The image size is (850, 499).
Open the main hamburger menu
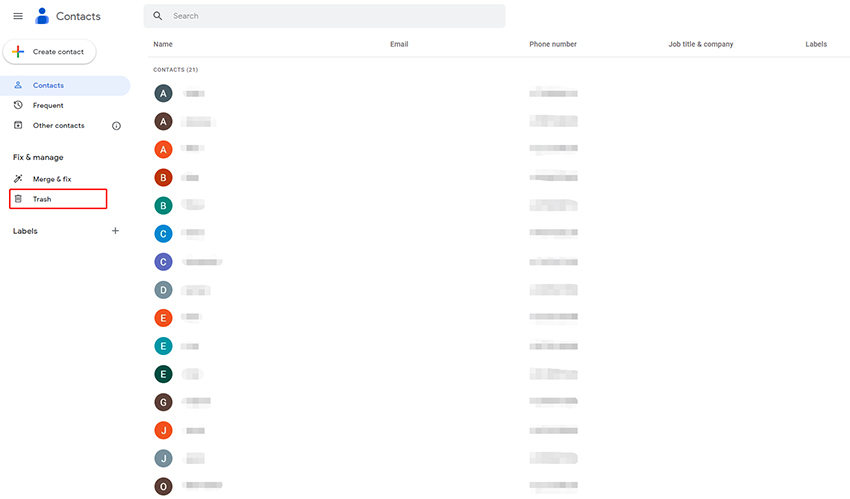pyautogui.click(x=18, y=16)
